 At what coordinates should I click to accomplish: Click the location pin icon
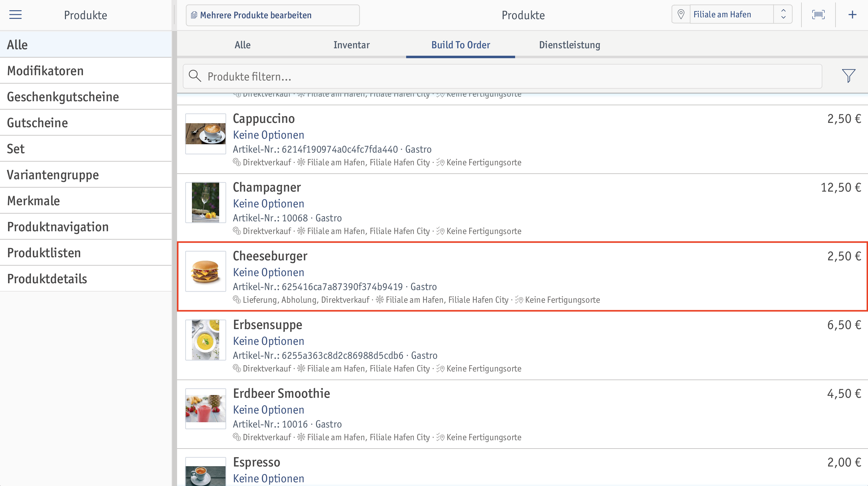[x=681, y=14]
